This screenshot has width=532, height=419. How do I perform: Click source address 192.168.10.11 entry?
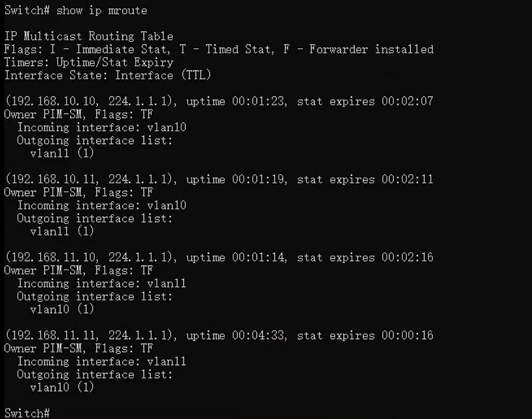(x=52, y=179)
